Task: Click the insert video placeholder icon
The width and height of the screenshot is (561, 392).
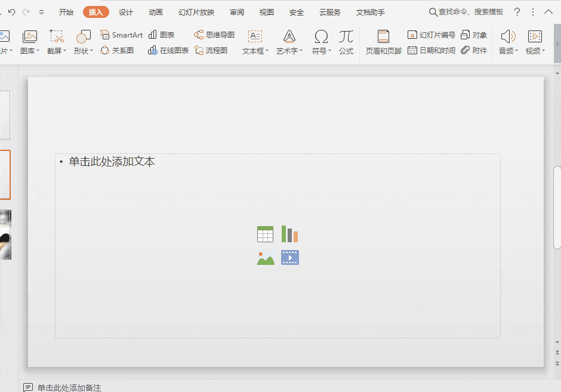Action: (290, 258)
